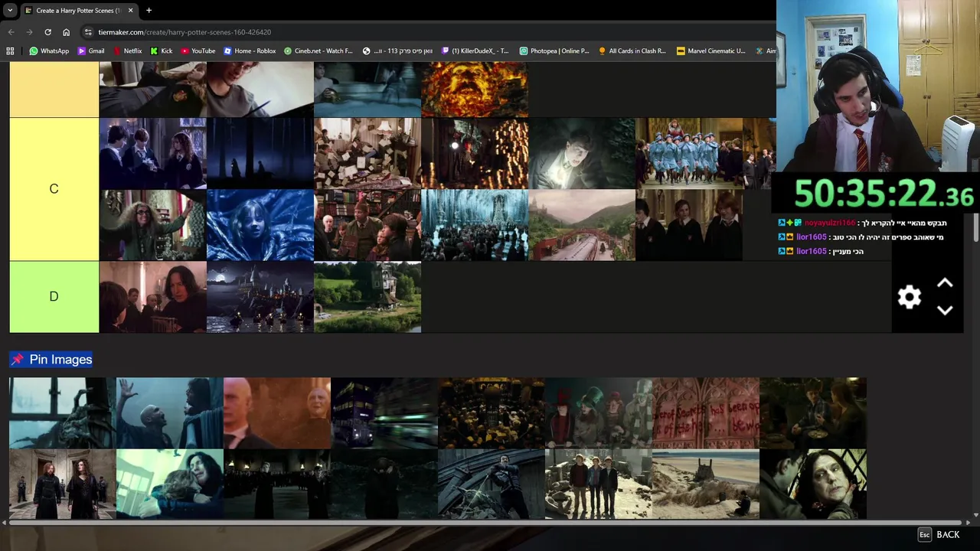Select Hogwarts Express on viaduct thumbnail
Screen dimensions: 980x551
tap(582, 225)
